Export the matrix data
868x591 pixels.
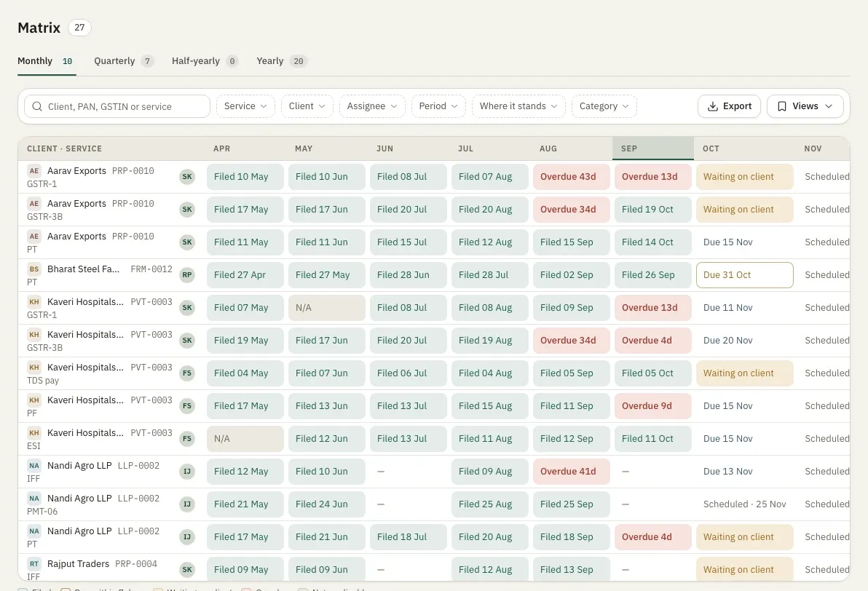729,106
